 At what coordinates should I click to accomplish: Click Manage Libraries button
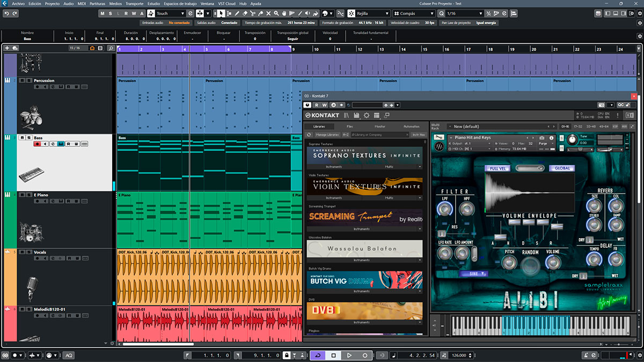tap(327, 135)
